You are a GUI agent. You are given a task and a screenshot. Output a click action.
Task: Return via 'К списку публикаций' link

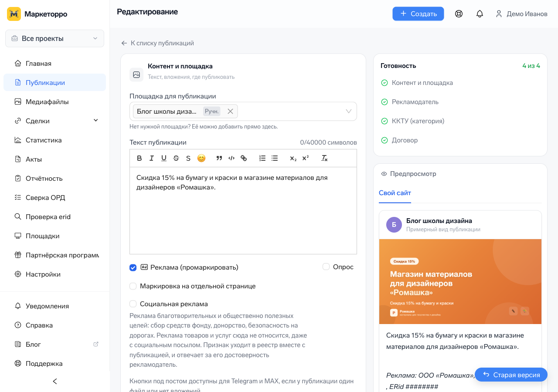pos(157,43)
